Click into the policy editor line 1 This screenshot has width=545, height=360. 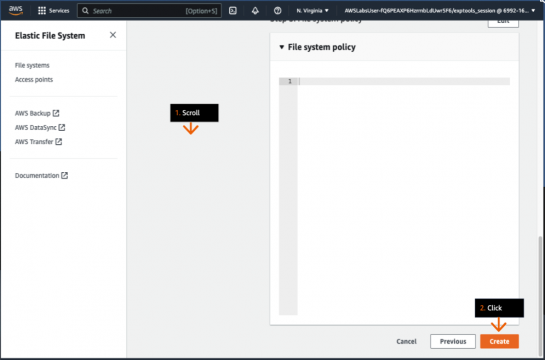[404, 81]
